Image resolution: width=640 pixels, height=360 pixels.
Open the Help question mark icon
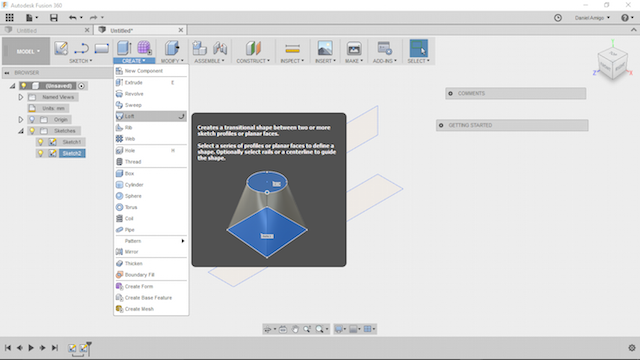click(x=624, y=18)
